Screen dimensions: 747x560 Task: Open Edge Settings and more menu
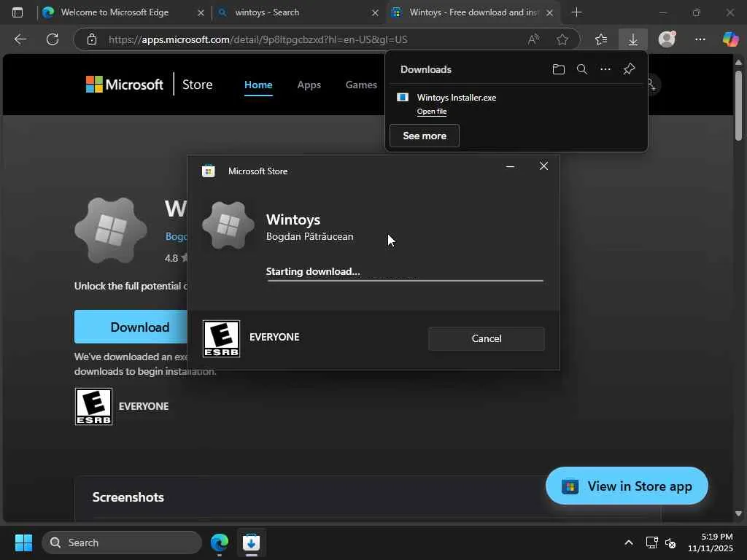(x=700, y=39)
